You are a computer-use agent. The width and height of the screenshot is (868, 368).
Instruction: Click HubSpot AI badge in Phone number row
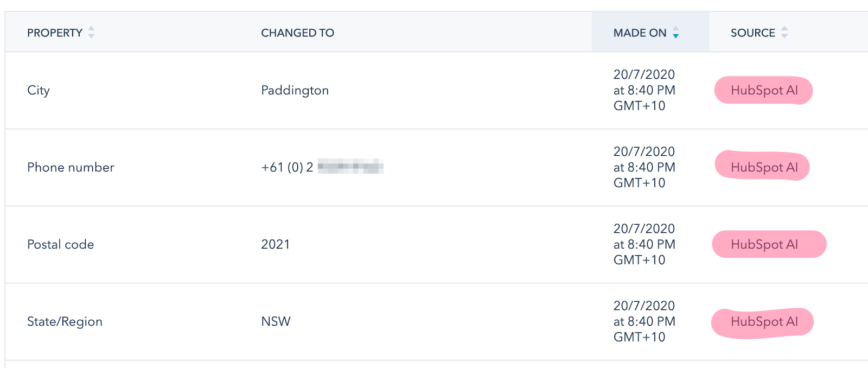pos(764,167)
